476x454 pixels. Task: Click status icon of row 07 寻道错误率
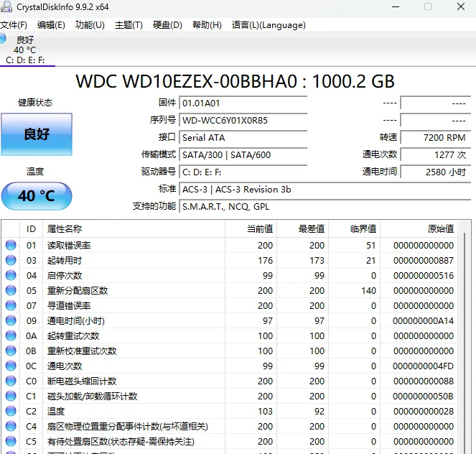click(11, 305)
